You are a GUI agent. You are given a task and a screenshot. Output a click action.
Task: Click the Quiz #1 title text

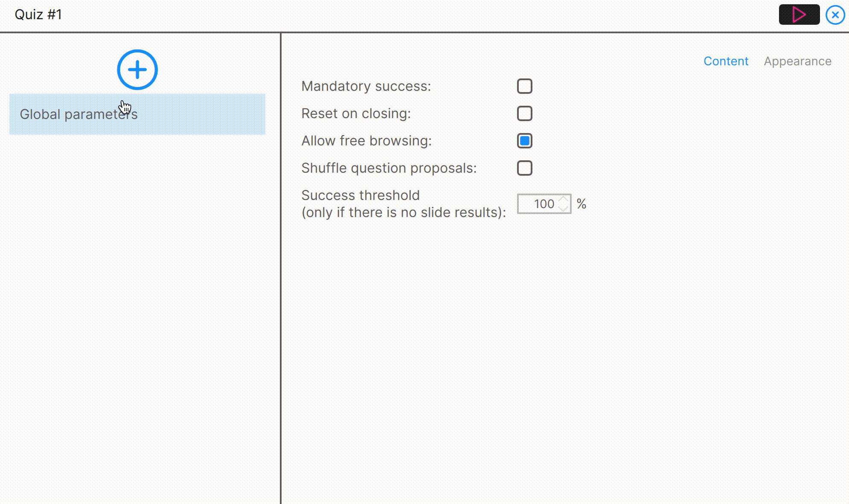(x=38, y=14)
